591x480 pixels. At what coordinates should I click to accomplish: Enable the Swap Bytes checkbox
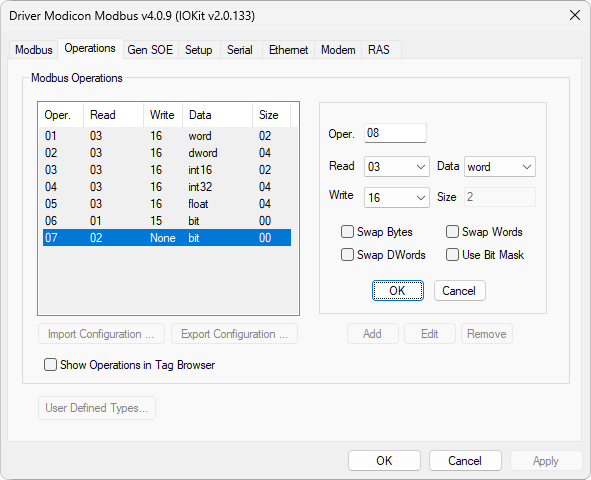pyautogui.click(x=347, y=232)
